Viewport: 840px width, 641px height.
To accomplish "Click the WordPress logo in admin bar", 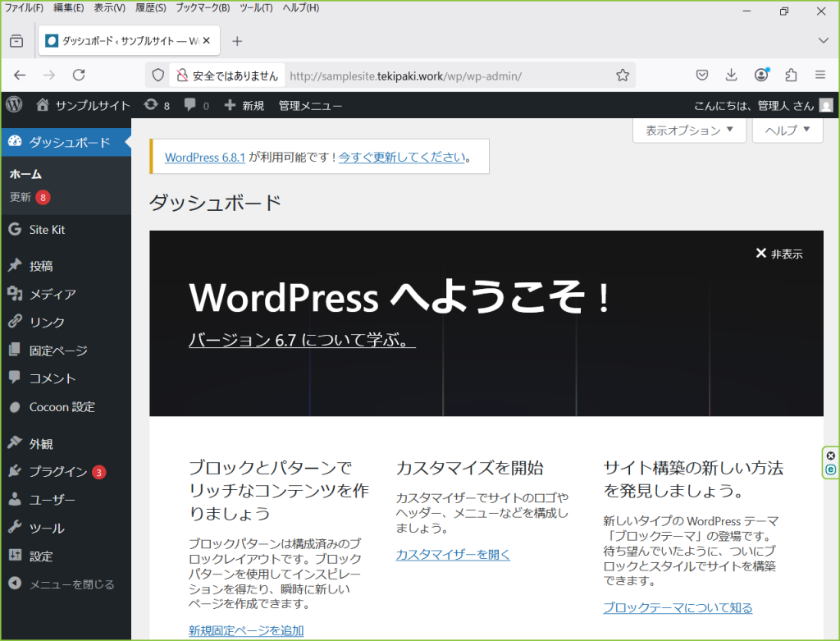I will tap(14, 105).
